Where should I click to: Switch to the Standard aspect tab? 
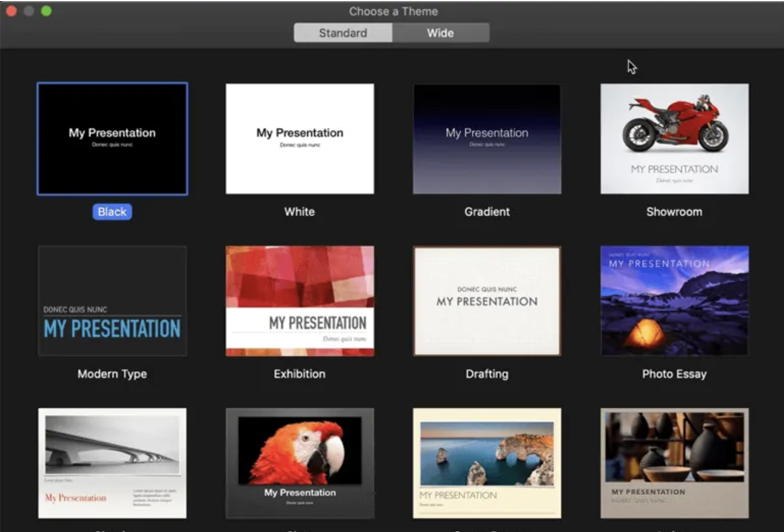coord(343,33)
